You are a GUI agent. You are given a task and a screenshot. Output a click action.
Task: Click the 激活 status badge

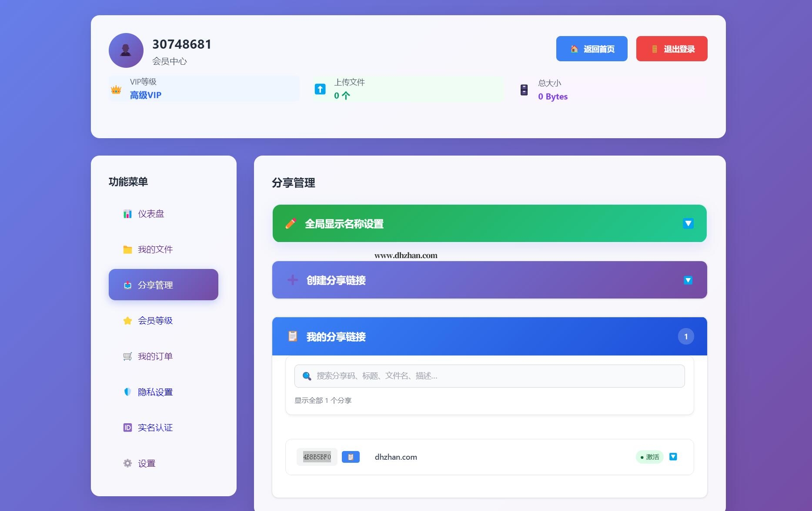click(x=649, y=457)
